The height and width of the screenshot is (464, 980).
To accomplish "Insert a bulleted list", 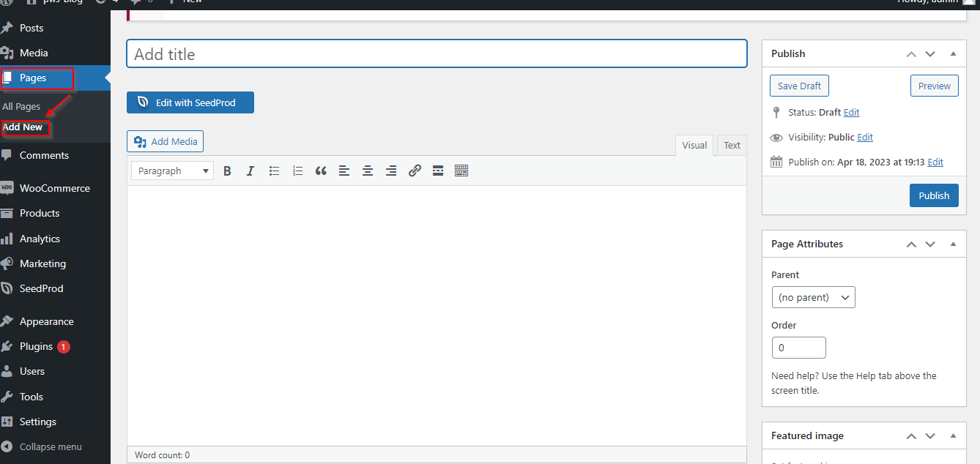I will pos(274,171).
